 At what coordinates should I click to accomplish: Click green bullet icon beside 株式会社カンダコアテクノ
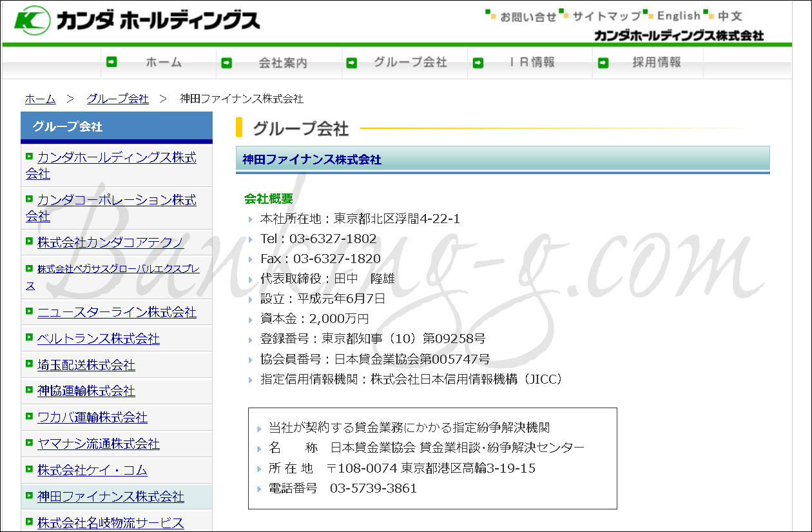29,241
